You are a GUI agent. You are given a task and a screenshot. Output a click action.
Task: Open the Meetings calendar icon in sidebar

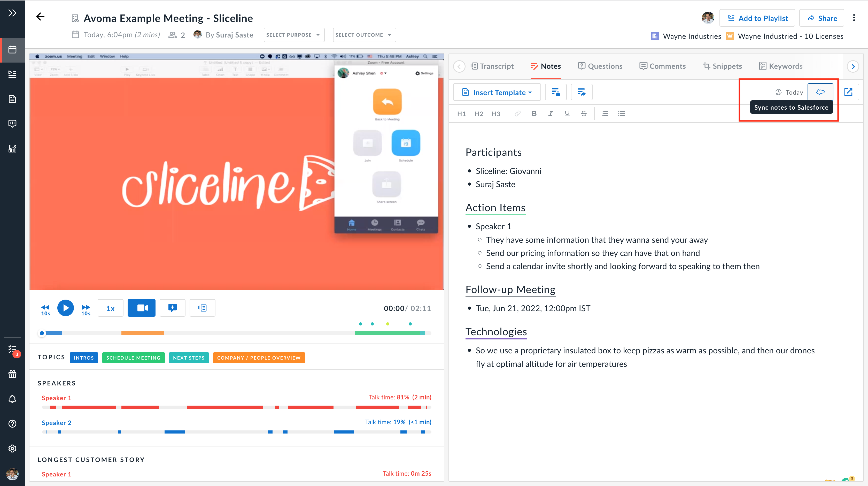[12, 50]
